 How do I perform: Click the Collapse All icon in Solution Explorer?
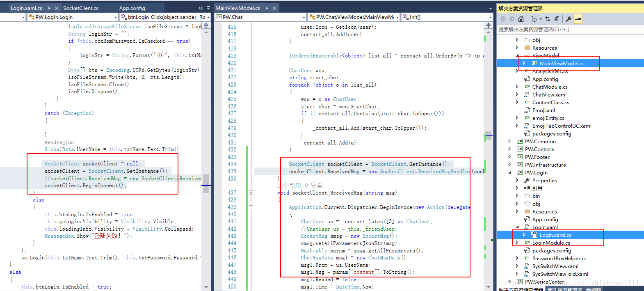[x=557, y=19]
